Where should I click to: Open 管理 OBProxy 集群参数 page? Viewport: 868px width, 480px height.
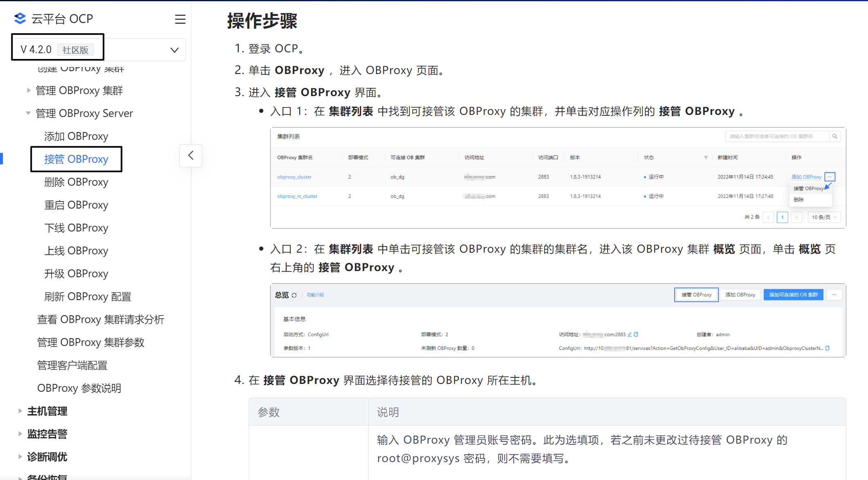(91, 342)
